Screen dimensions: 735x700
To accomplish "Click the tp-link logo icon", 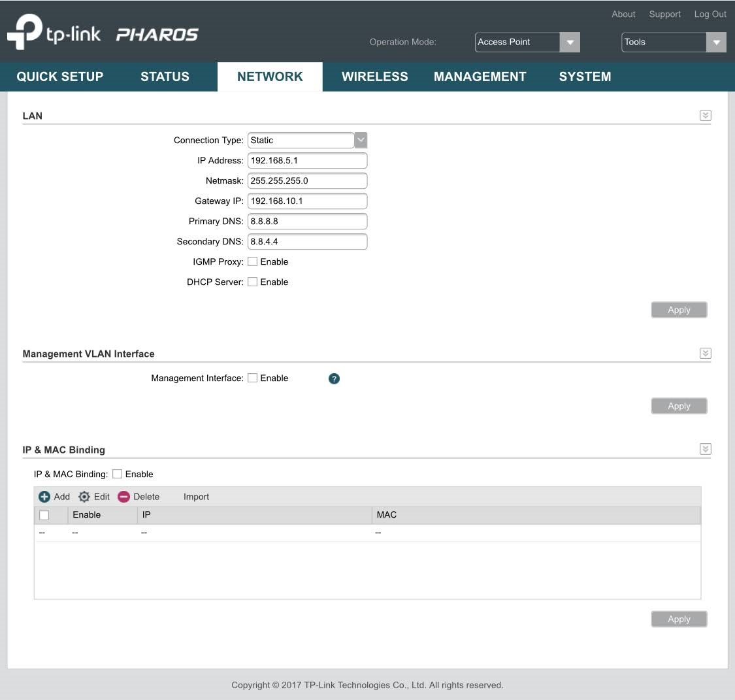I will coord(25,31).
